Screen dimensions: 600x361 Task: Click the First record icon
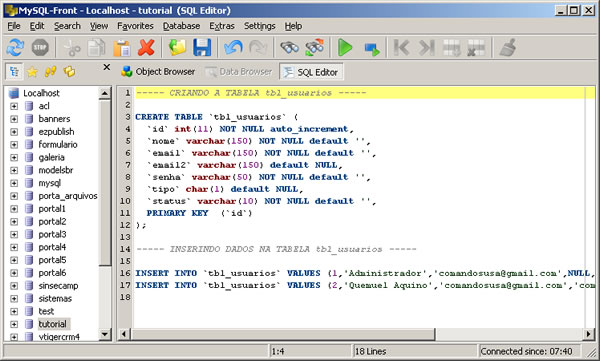[401, 48]
